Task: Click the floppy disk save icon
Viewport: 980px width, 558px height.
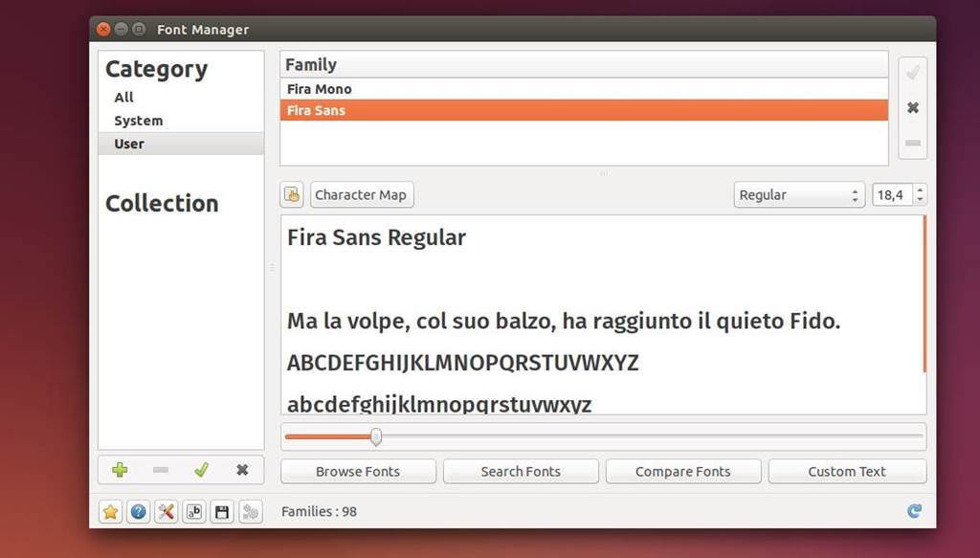Action: (222, 512)
